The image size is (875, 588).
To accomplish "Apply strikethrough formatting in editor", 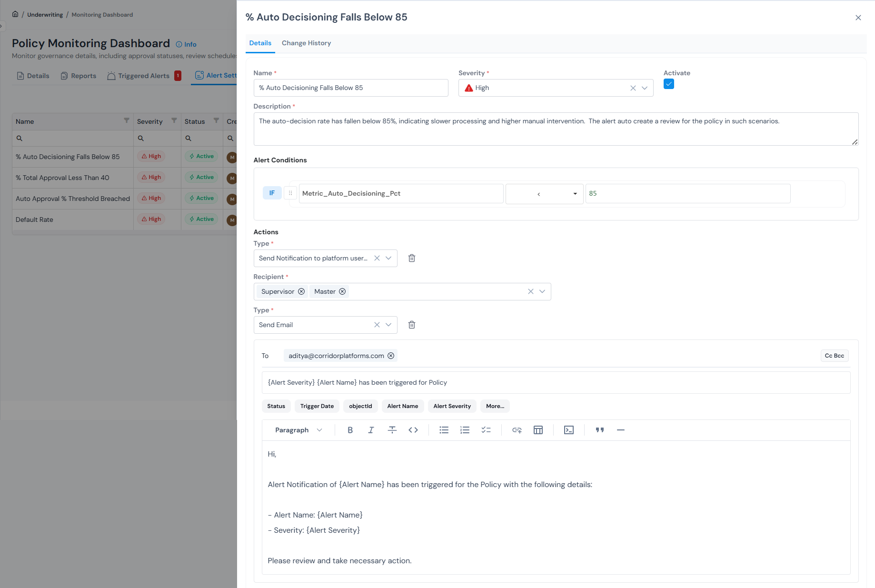I will (392, 430).
